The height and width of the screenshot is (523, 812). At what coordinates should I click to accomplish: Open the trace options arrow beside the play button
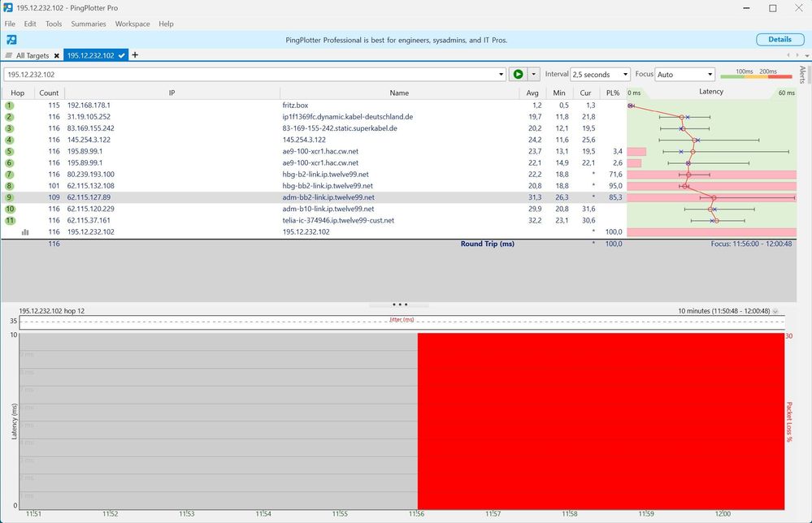pyautogui.click(x=534, y=74)
